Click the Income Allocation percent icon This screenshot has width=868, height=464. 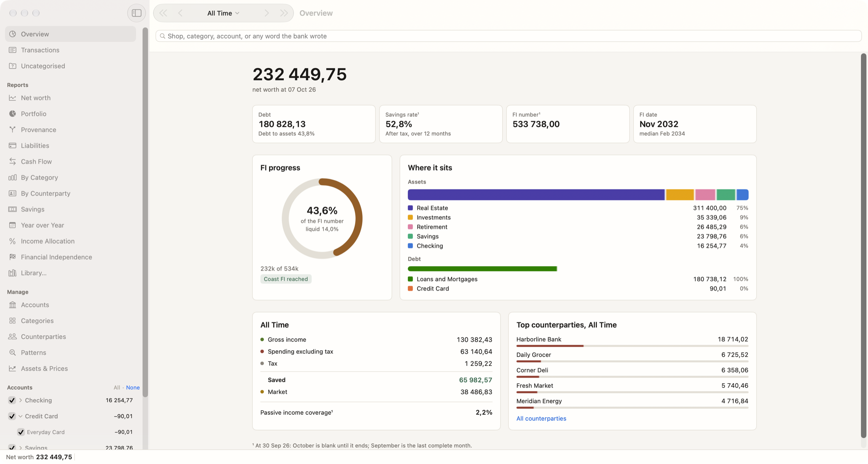[13, 241]
